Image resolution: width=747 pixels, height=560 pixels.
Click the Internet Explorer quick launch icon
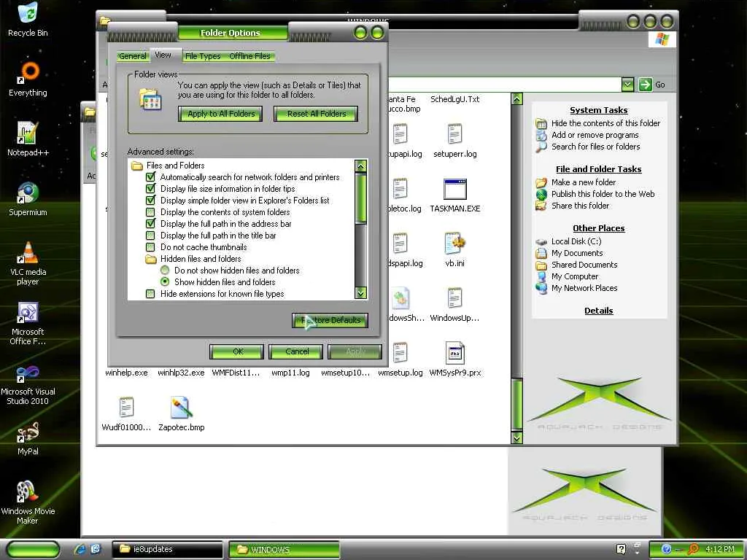80,549
